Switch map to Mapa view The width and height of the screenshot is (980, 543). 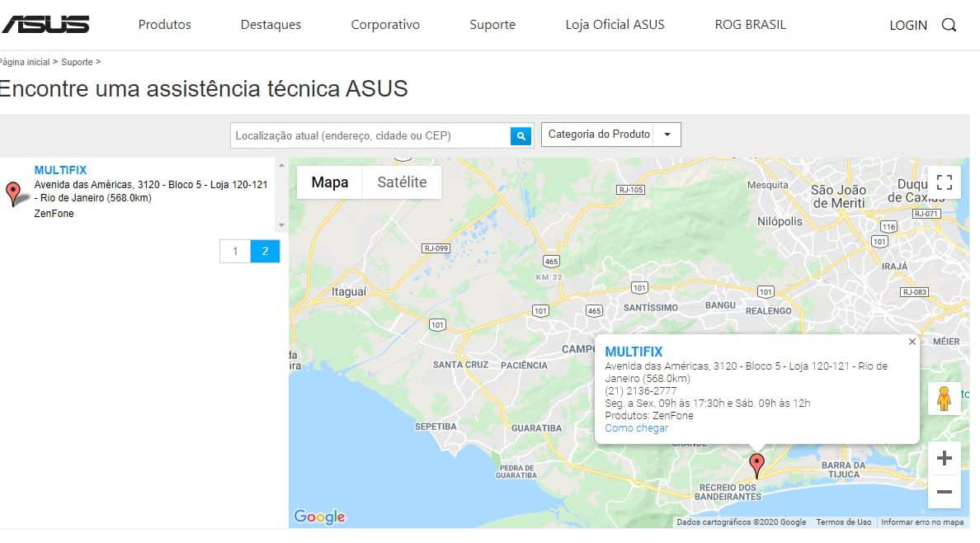tap(329, 182)
